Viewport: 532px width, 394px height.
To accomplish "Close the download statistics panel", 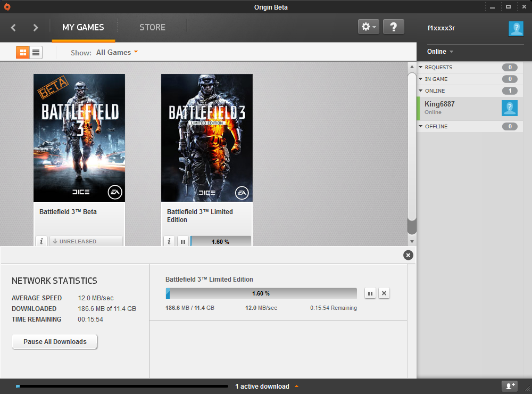I will point(408,255).
